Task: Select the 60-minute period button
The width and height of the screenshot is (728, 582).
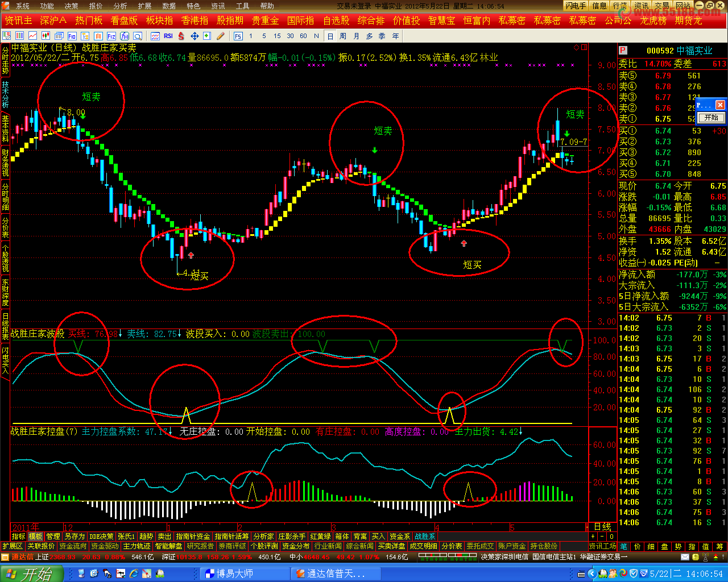Action: 303,36
